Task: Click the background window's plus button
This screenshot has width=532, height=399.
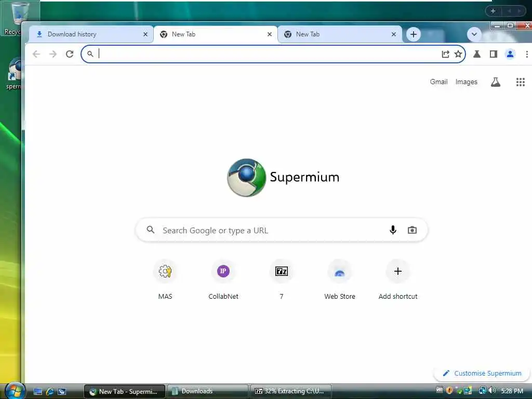Action: 493,11
